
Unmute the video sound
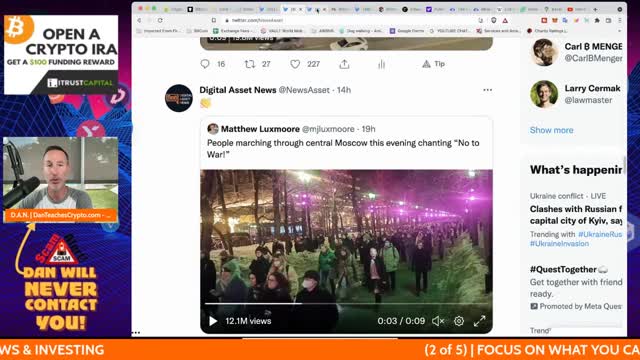pos(438,321)
